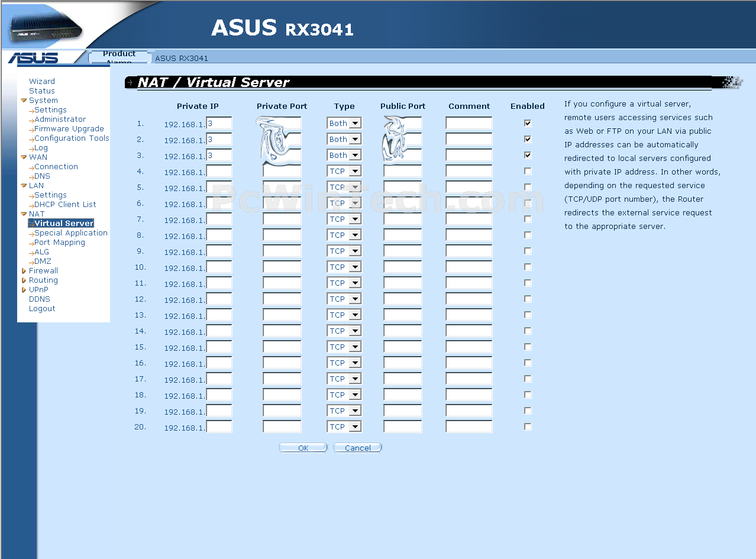Open Firmware Upgrade page
The height and width of the screenshot is (559, 756).
69,129
